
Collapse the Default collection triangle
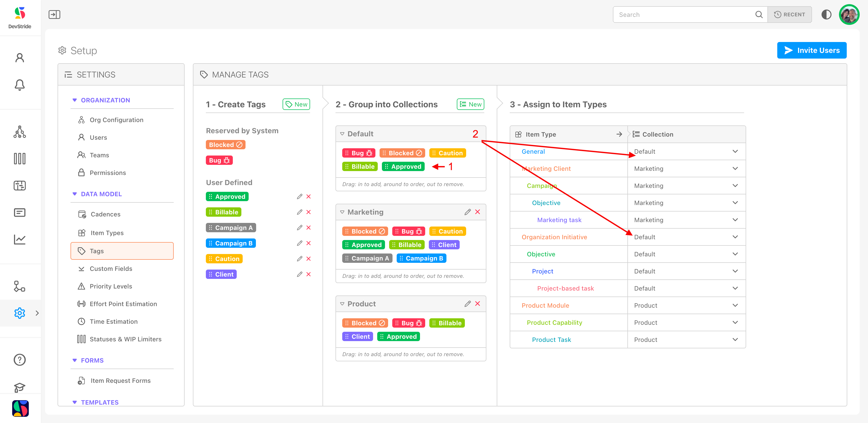pos(342,134)
